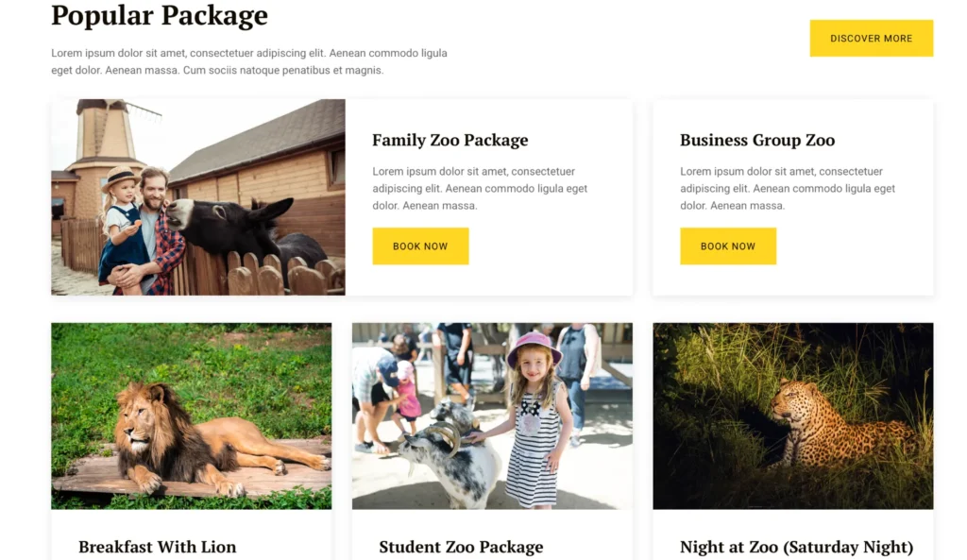
Task: Open the Student Zoo Package title
Action: [461, 547]
